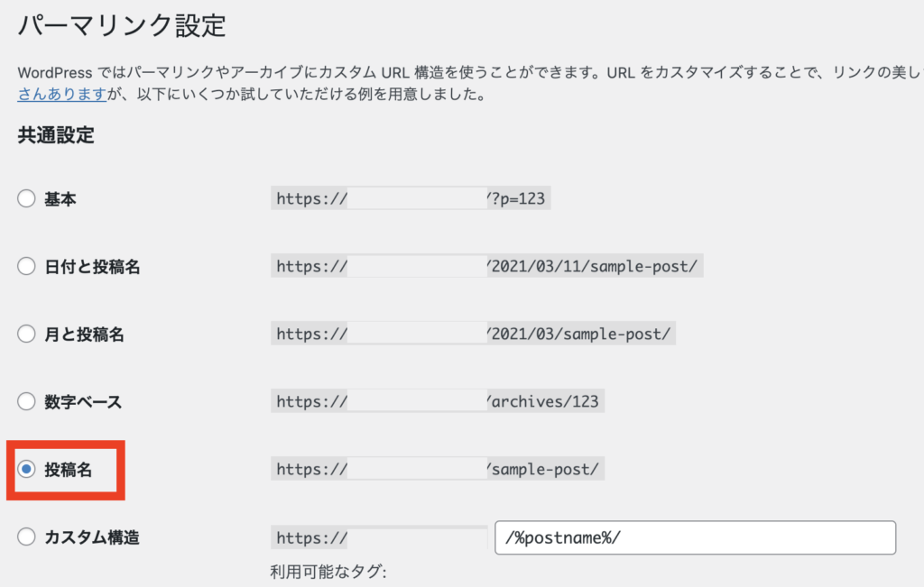
Task: Click the 日付と投稿名 label text
Action: point(92,267)
